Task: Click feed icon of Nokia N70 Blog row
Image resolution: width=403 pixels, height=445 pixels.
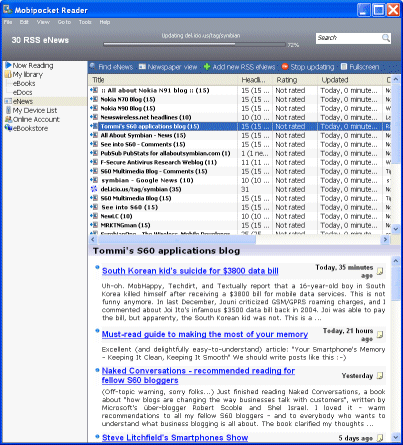Action: [94, 99]
